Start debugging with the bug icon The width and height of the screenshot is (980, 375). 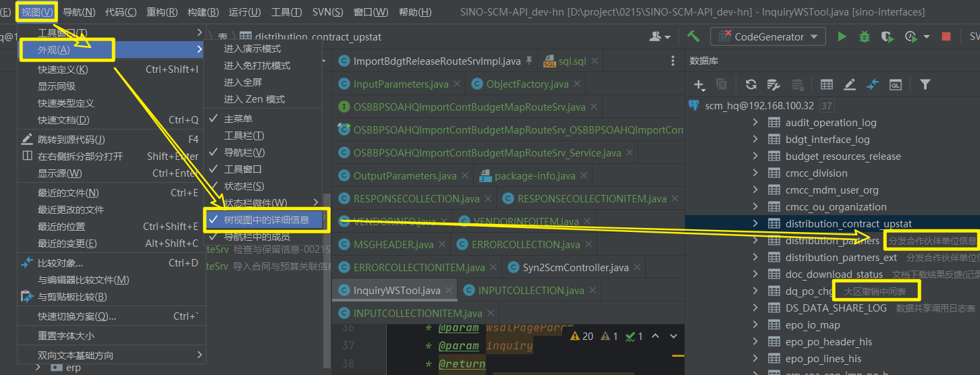864,37
